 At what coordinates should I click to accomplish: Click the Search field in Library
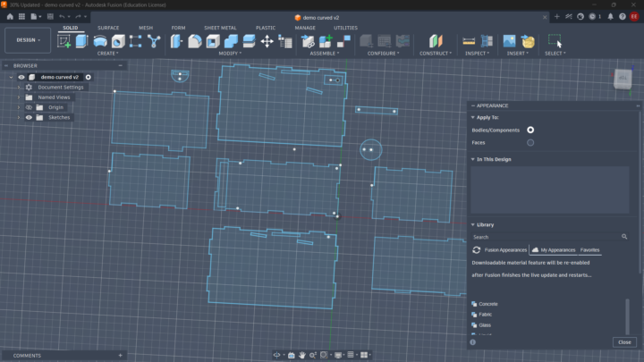pyautogui.click(x=549, y=237)
